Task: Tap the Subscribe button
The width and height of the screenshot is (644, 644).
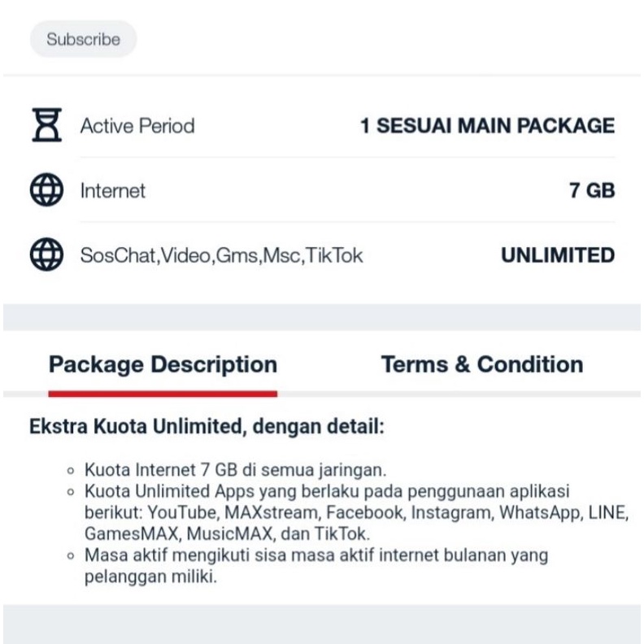Action: coord(83,39)
